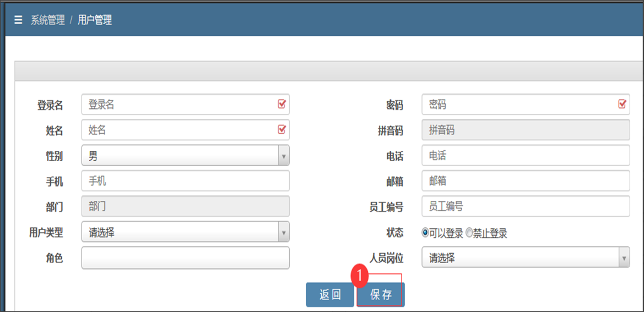
Task: Click the 登录名 input field
Action: point(185,105)
